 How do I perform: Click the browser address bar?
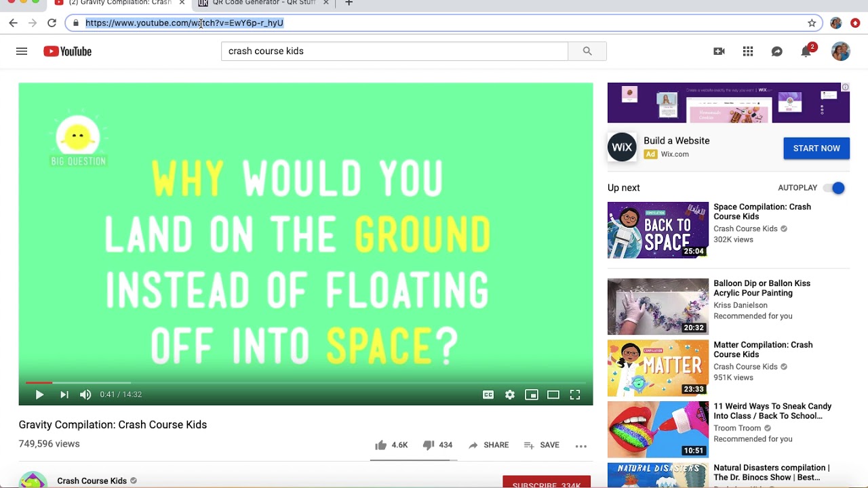click(x=444, y=23)
